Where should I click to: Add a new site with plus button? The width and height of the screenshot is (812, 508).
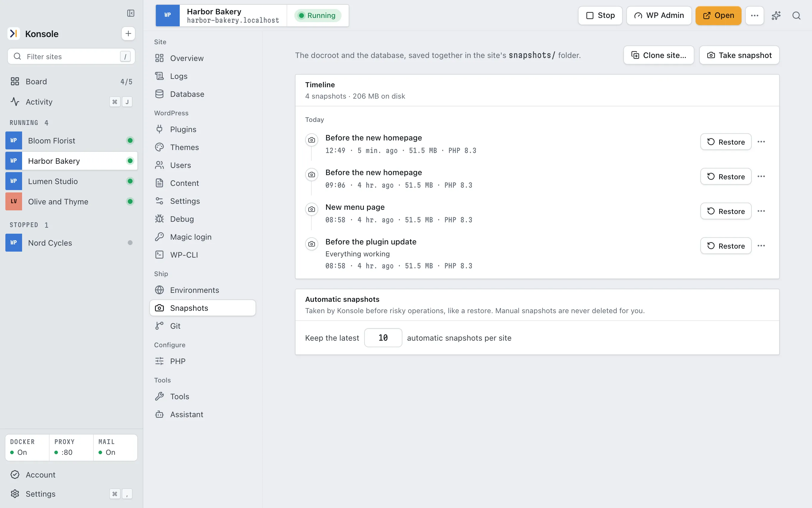pos(128,33)
